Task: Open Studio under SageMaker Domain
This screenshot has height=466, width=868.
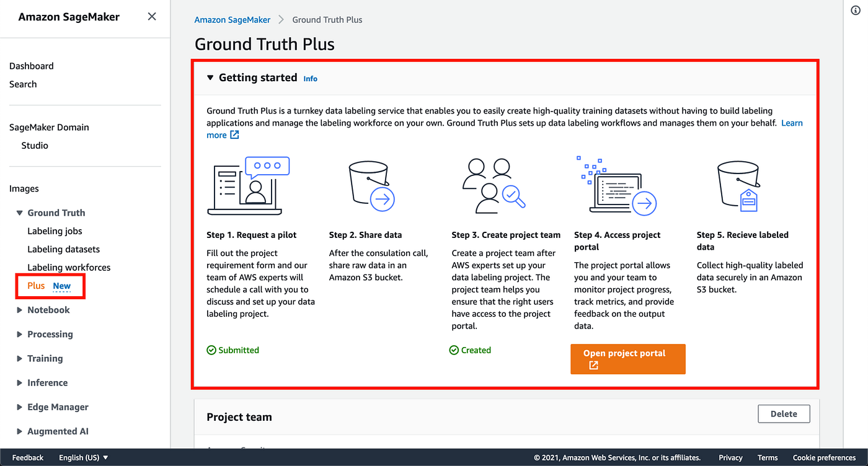Action: 35,146
